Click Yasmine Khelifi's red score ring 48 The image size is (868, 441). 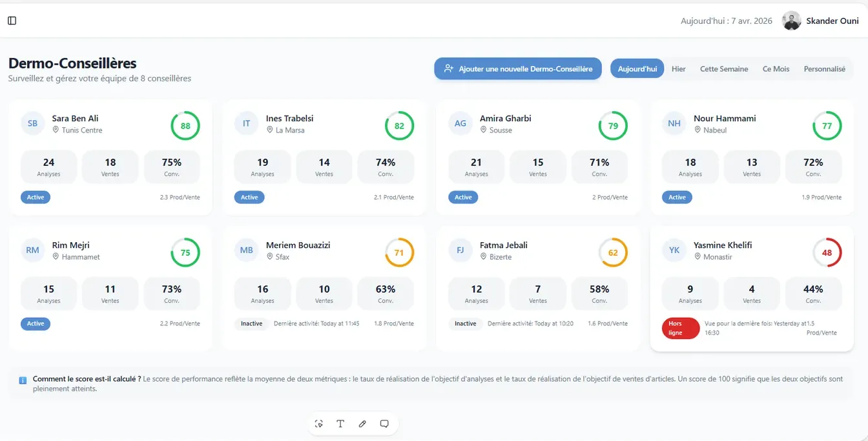pos(827,252)
